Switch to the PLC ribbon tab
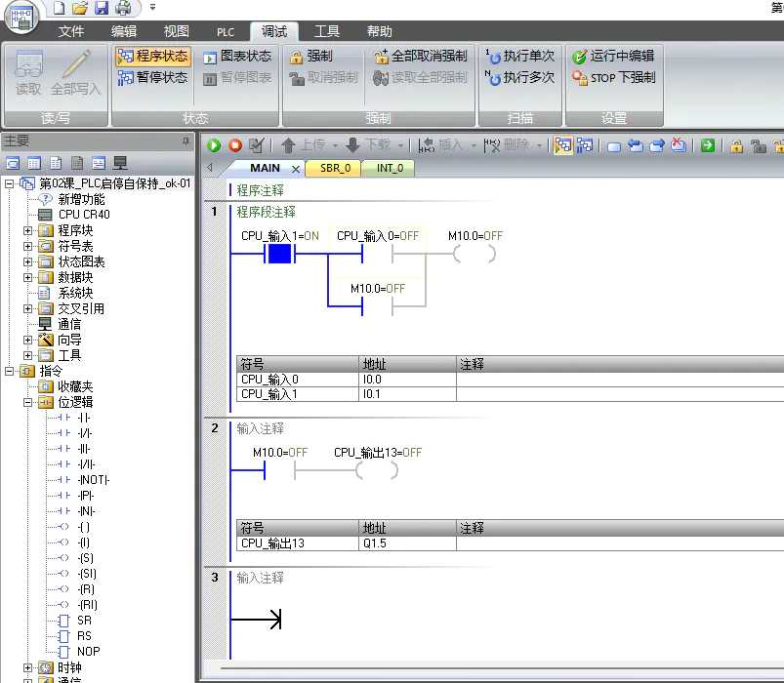Screen dimensions: 784x683 click(x=226, y=32)
